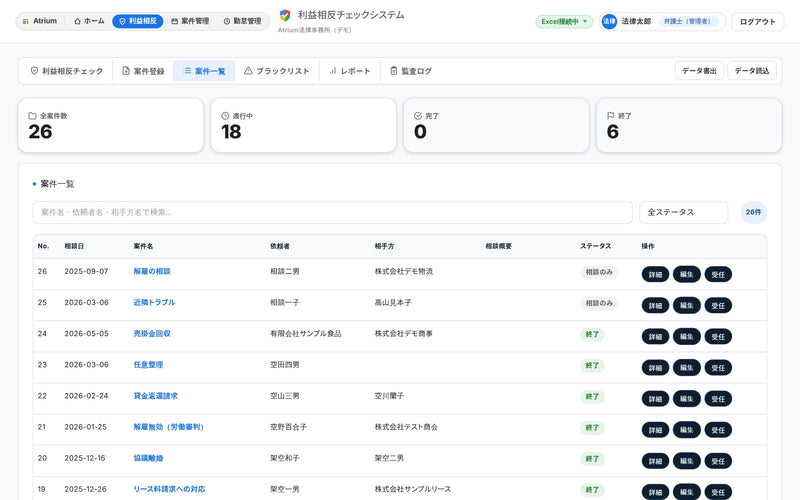800x500 pixels.
Task: Click 詳細 button for case No. 26
Action: point(655,274)
